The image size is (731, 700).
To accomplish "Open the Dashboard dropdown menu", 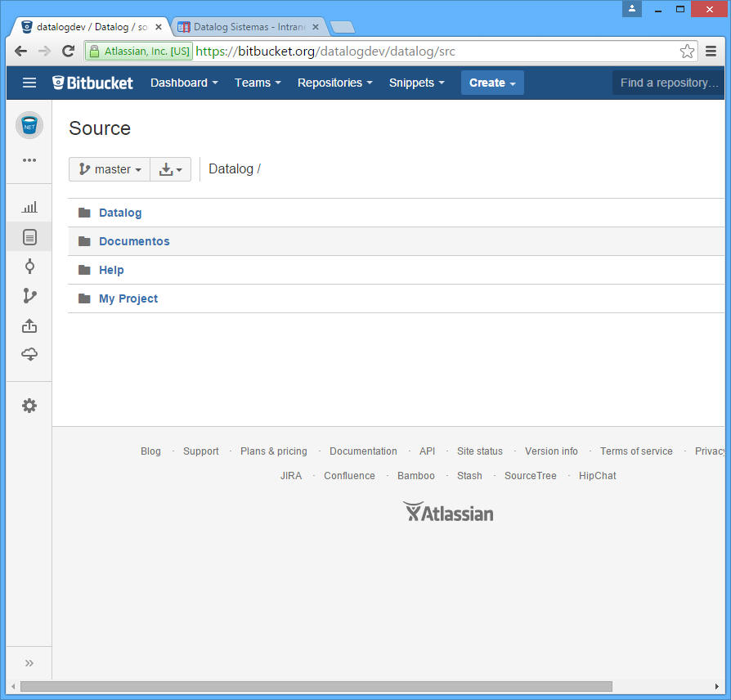I will [x=184, y=83].
